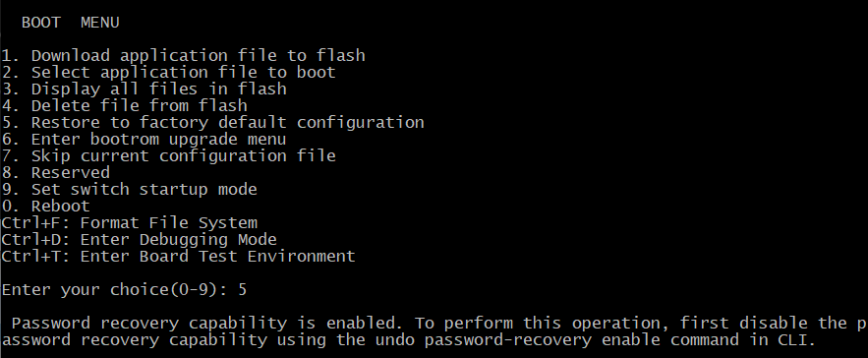
Task: Select the Set switch startup mode line
Action: [129, 190]
